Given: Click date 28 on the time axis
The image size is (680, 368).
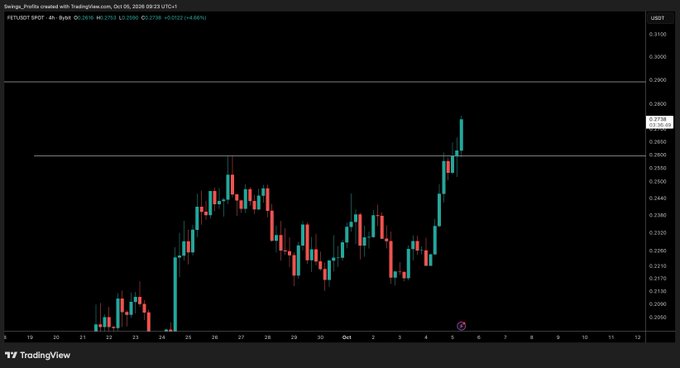Looking at the screenshot, I should [268, 337].
